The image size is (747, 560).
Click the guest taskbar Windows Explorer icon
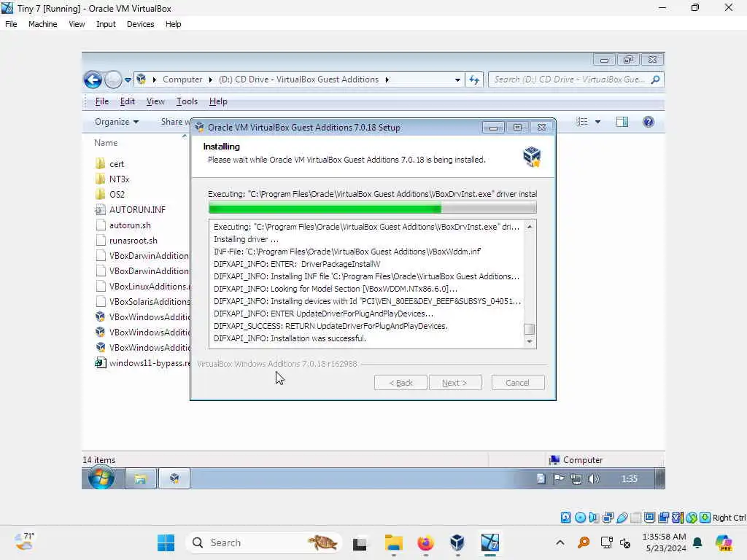141,478
